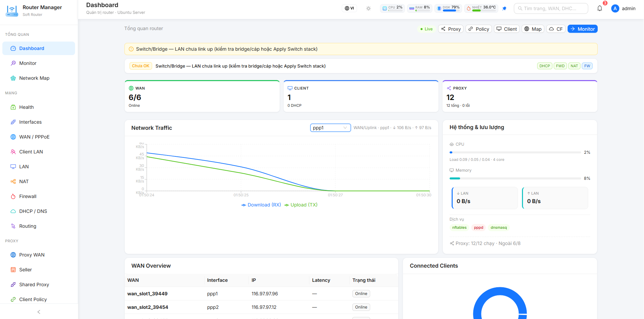Open the notifications bell
The image size is (644, 319).
(600, 8)
